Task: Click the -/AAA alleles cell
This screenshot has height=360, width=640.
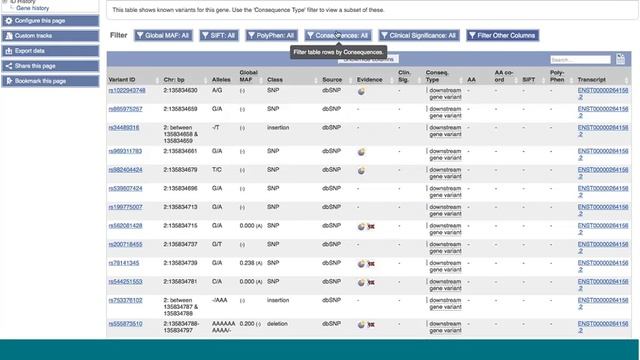Action: (x=220, y=300)
